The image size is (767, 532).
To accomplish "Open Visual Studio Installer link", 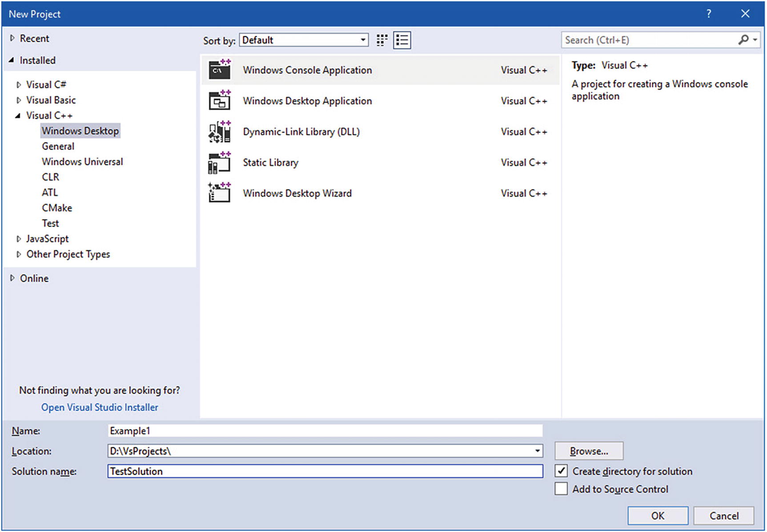I will click(100, 408).
